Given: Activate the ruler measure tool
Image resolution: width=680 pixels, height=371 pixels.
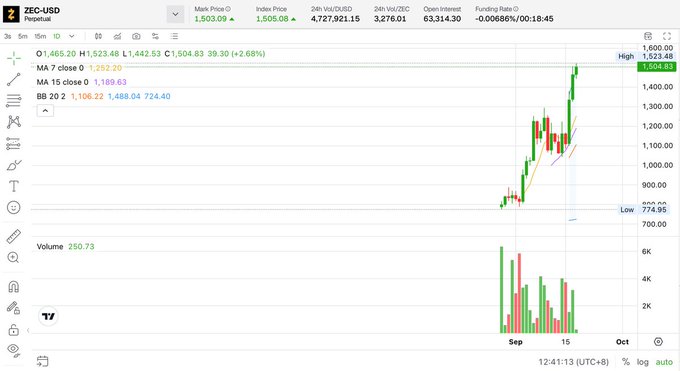Looking at the screenshot, I should [x=13, y=236].
